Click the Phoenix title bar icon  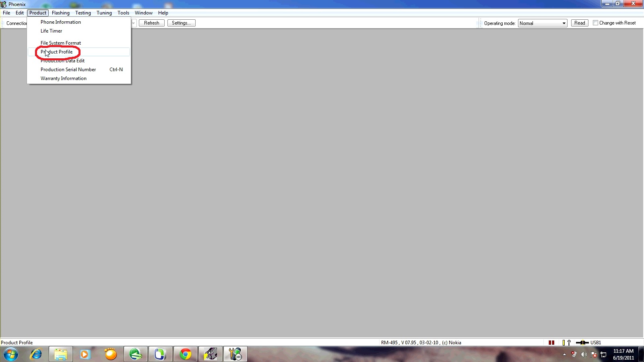4,4
